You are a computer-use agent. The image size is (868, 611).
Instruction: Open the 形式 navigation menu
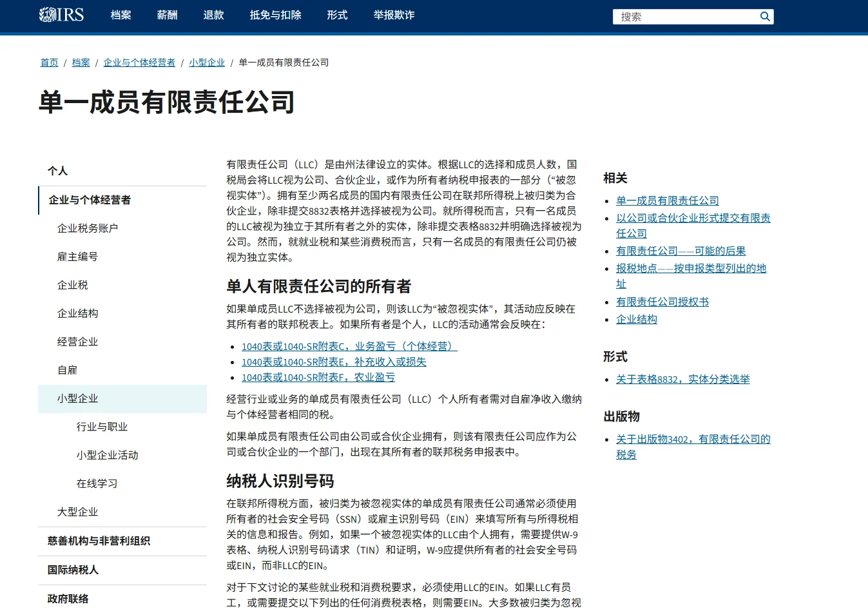pyautogui.click(x=338, y=15)
